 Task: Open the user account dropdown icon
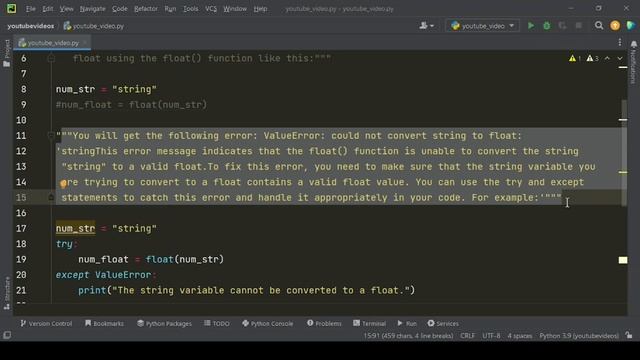(427, 26)
